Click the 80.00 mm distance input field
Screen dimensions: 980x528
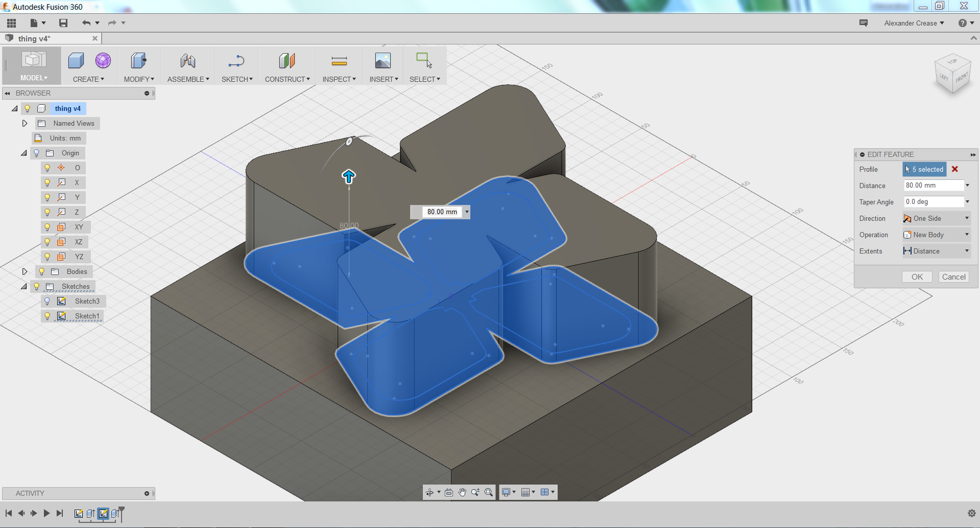(934, 185)
